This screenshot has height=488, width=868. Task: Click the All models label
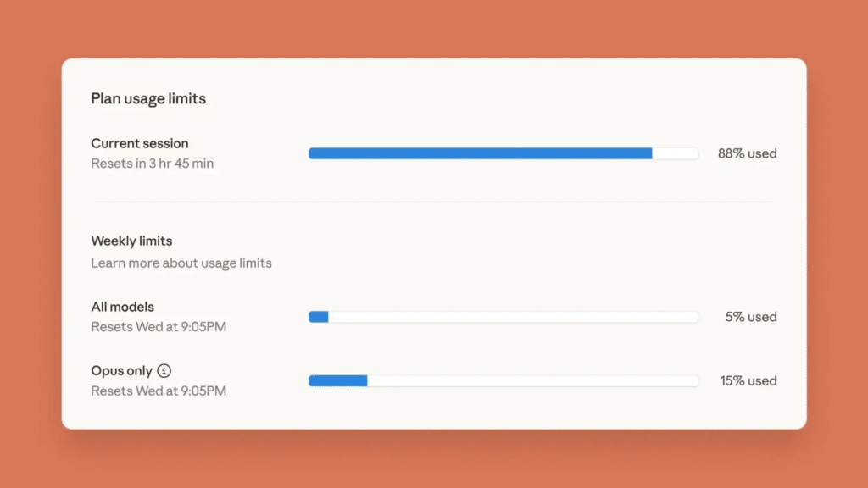point(123,307)
